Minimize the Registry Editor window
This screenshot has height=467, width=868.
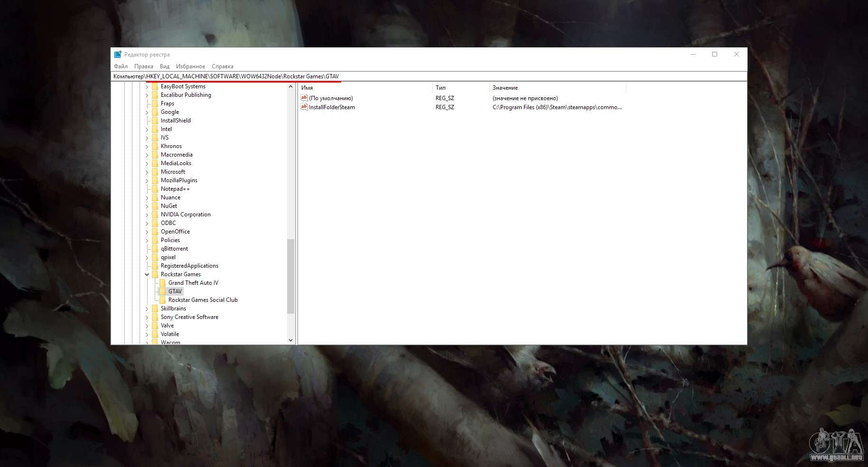click(693, 55)
